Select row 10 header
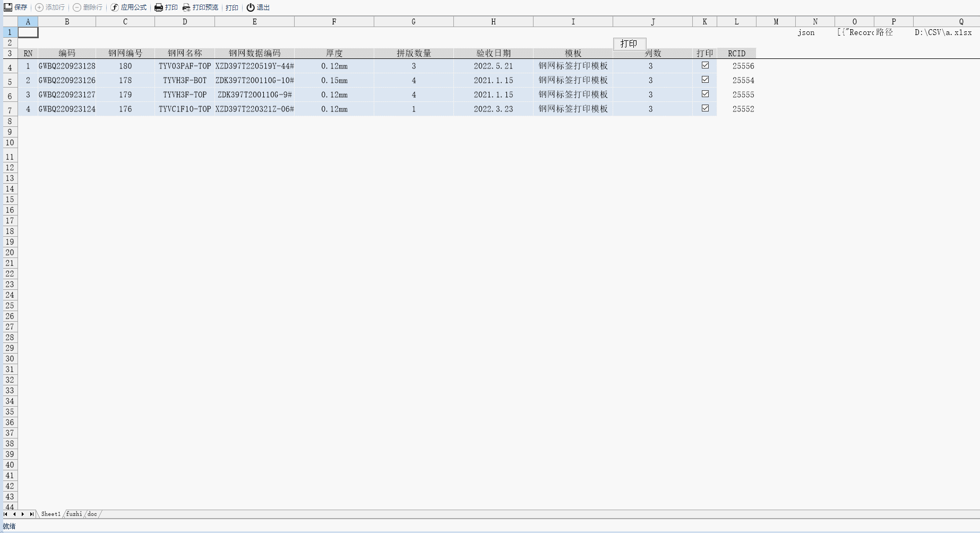980x533 pixels. 10,143
